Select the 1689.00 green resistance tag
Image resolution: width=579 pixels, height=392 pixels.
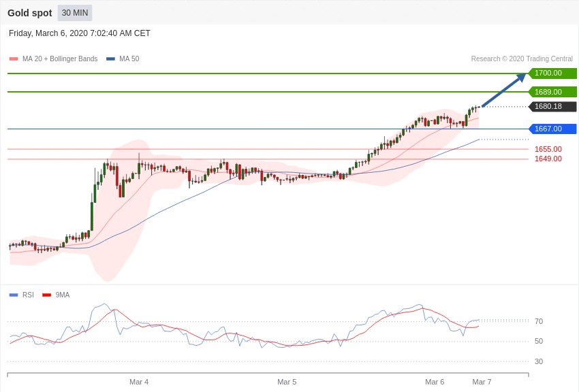[552, 92]
